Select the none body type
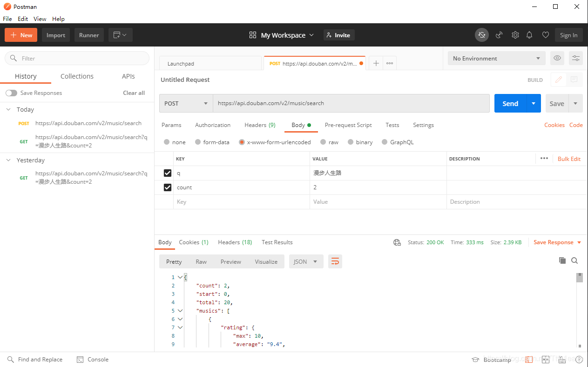588x367 pixels. pyautogui.click(x=167, y=142)
